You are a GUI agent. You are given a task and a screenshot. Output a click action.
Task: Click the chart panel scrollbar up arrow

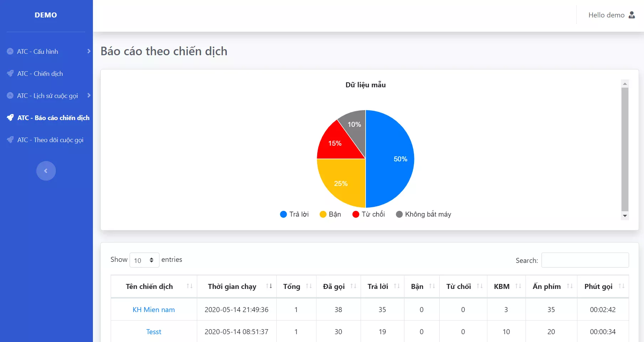pyautogui.click(x=625, y=83)
